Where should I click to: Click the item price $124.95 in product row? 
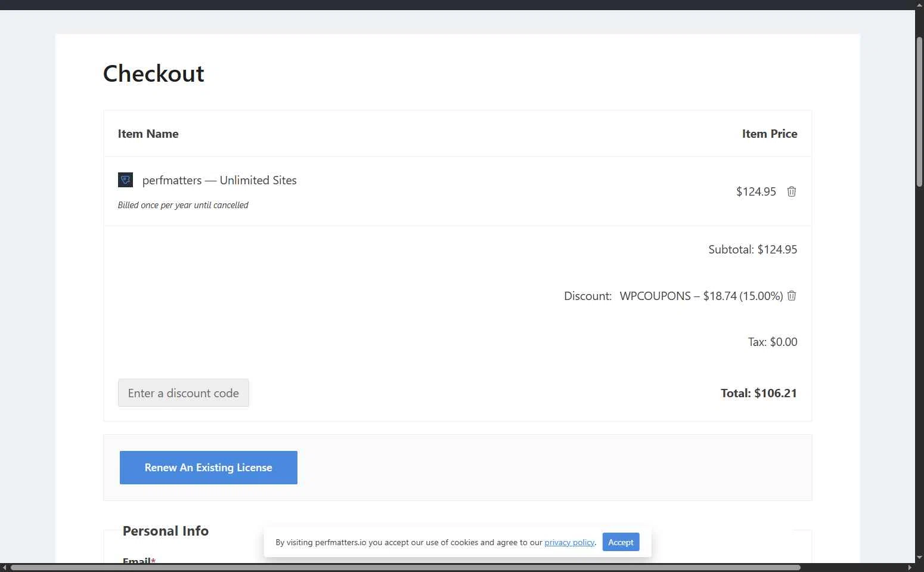pos(756,191)
